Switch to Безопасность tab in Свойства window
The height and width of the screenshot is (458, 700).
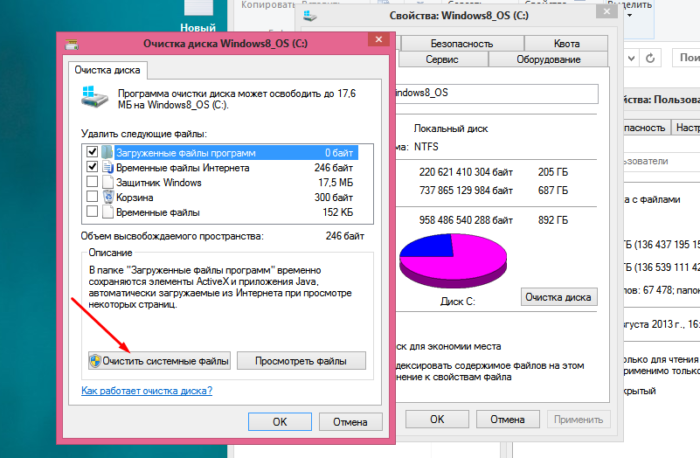[462, 44]
